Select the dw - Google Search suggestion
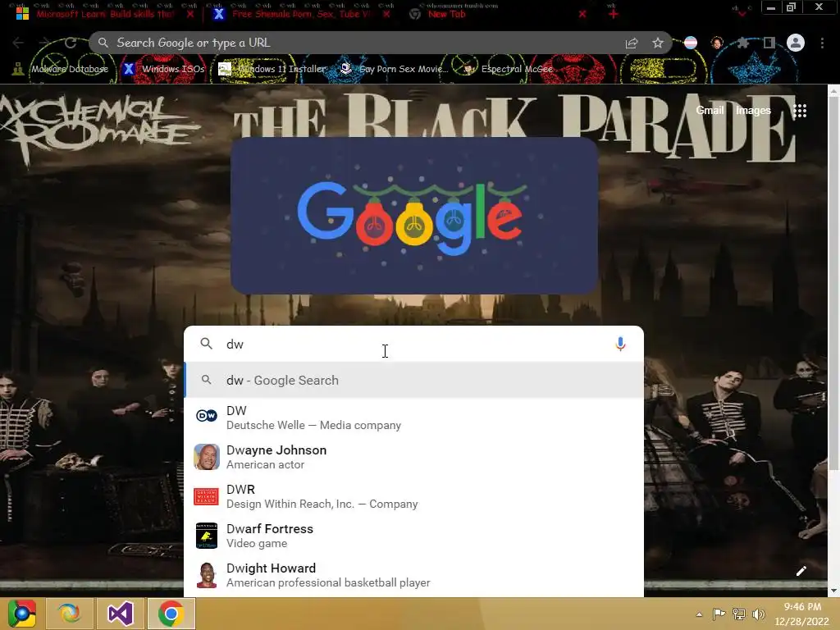Viewport: 840px width, 630px height. [413, 380]
